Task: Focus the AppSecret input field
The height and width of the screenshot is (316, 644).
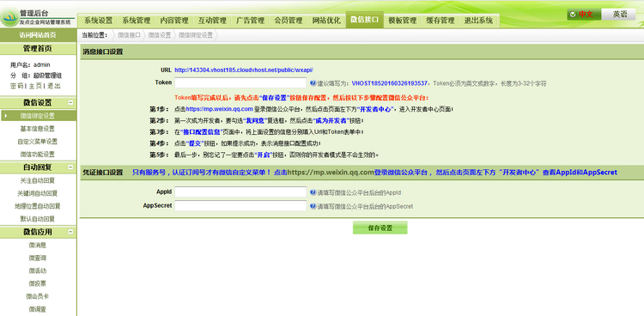Action: (240, 206)
